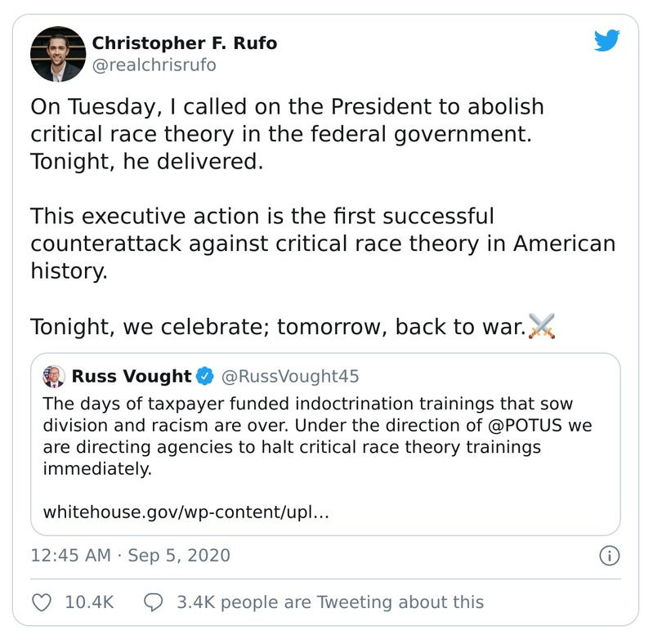This screenshot has width=653, height=644.
Task: Click the 12:45 AM · Sep 5, 2020 timestamp
Action: [131, 556]
